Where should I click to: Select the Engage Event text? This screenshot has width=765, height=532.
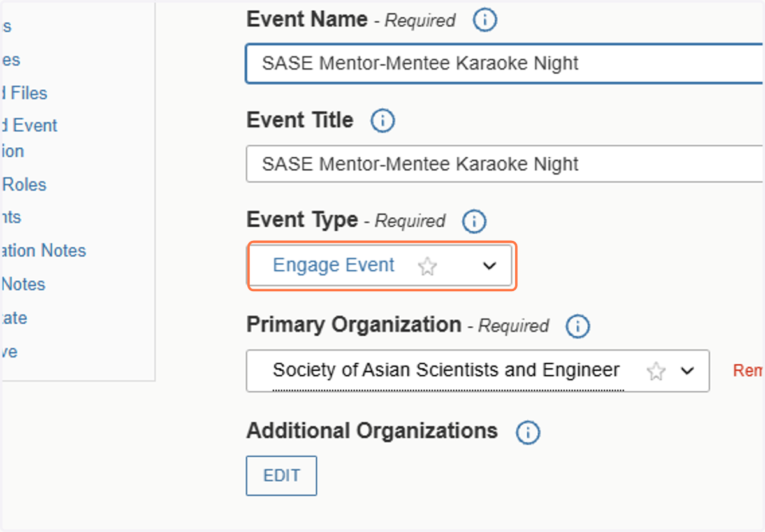click(333, 265)
